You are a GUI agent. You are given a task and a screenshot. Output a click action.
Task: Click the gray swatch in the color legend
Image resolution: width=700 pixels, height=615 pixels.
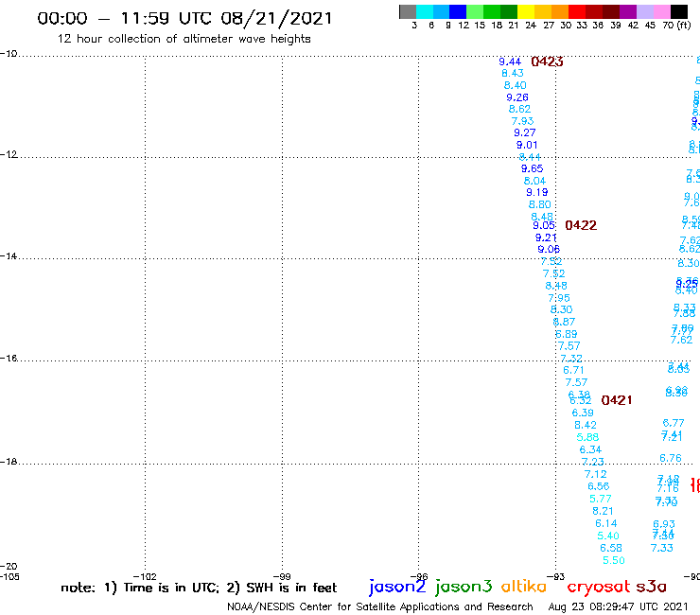point(408,11)
